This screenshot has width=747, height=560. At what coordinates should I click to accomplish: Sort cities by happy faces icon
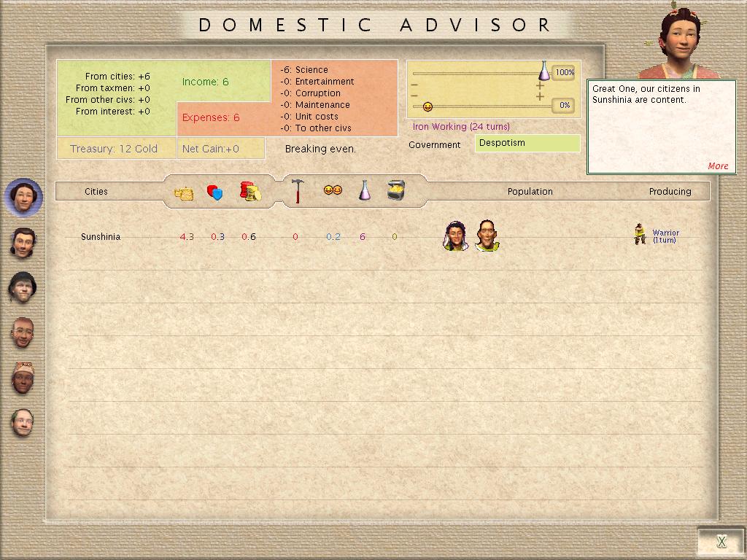point(333,190)
